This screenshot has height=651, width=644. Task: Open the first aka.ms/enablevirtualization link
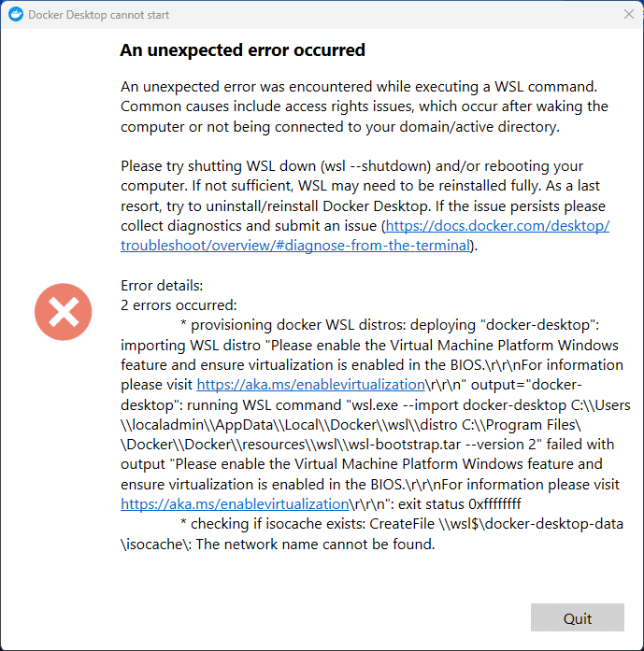[x=310, y=384]
